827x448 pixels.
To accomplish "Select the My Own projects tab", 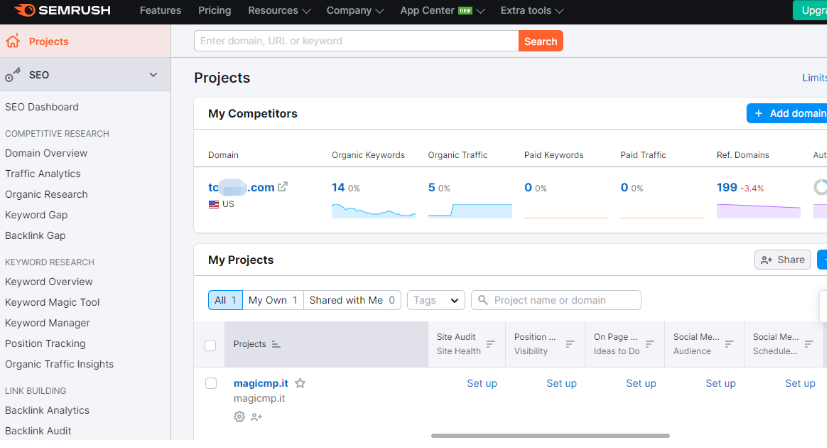I will coord(273,300).
